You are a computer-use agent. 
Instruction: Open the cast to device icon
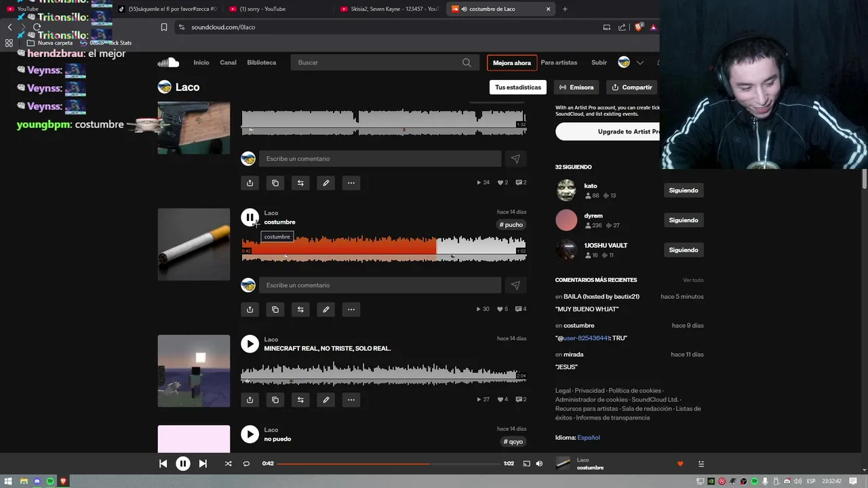click(x=526, y=464)
